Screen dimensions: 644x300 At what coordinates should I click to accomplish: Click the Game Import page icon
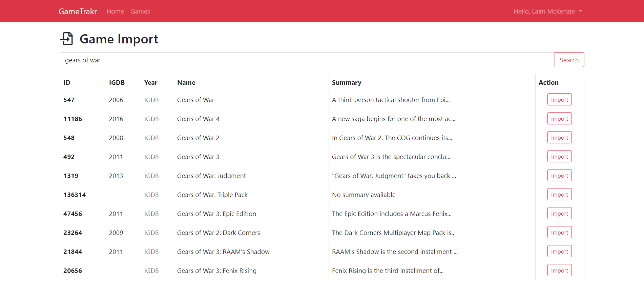(x=67, y=39)
